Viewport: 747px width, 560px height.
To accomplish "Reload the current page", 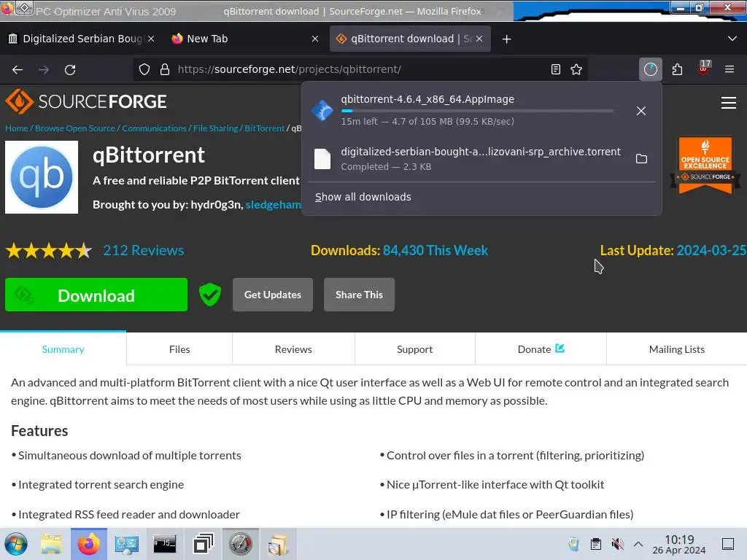I will tap(70, 69).
